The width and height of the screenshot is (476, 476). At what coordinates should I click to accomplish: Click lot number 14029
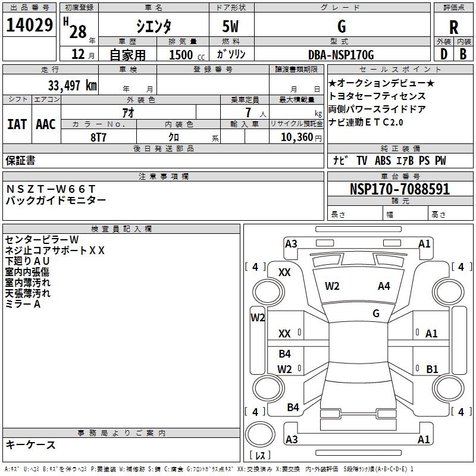tap(29, 25)
